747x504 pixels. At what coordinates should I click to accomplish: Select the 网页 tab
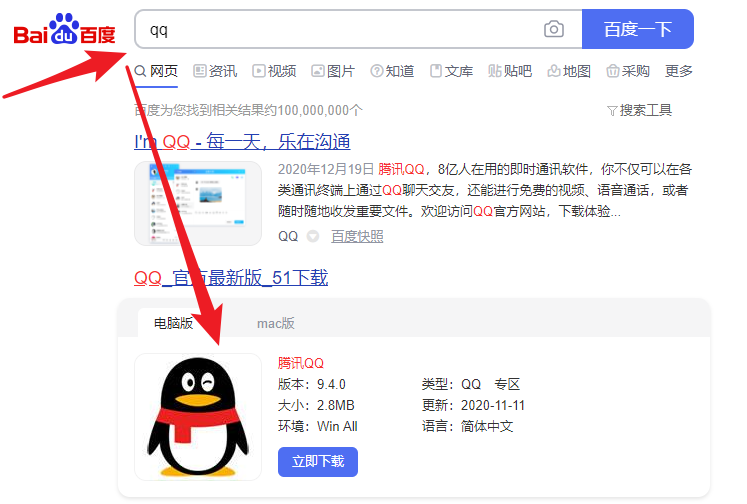pos(156,71)
